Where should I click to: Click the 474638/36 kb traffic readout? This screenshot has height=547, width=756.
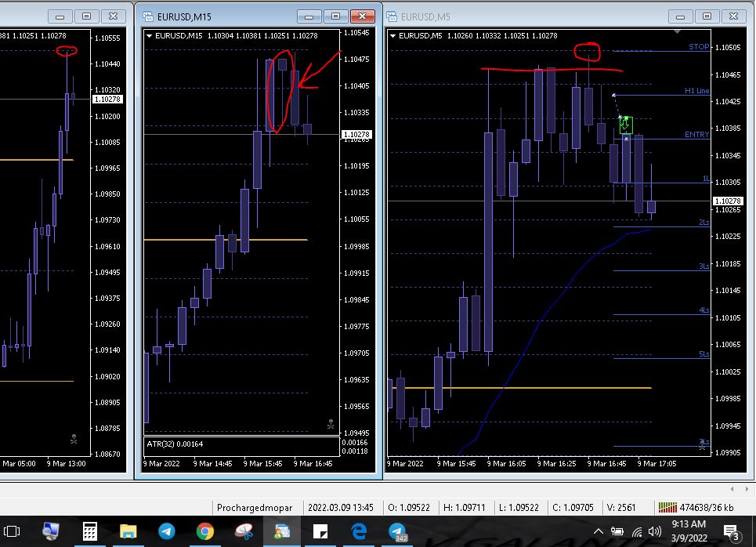pyautogui.click(x=707, y=508)
